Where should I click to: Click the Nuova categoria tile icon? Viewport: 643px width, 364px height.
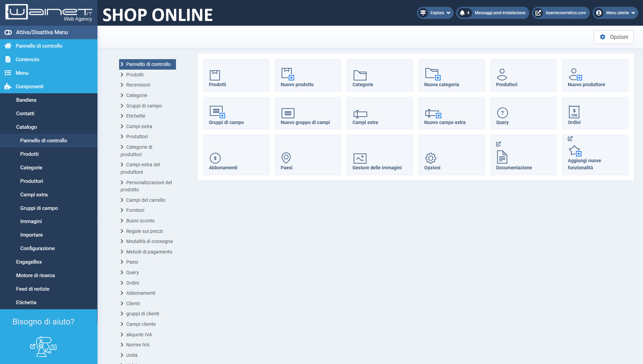coord(433,74)
